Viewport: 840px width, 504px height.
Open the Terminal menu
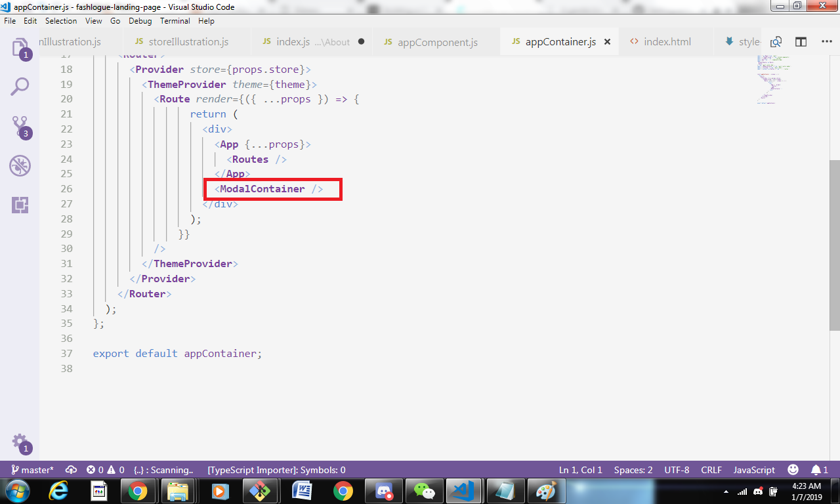[175, 21]
